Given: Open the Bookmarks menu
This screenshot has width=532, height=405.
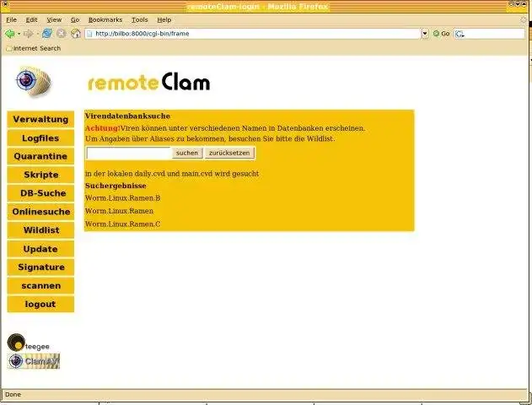Looking at the screenshot, I should pyautogui.click(x=105, y=19).
